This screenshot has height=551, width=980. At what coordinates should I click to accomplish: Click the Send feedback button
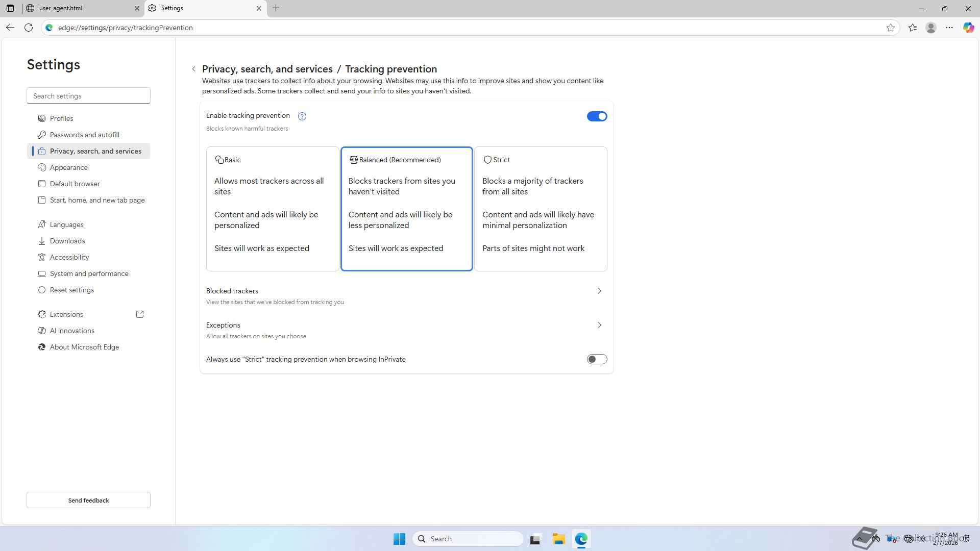pyautogui.click(x=88, y=500)
